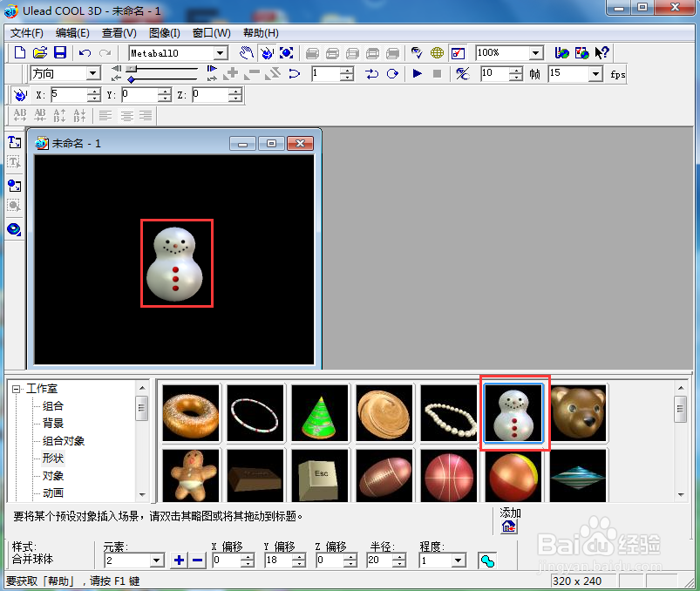Open the 图像(I) menu
This screenshot has height=591, width=700.
tap(164, 33)
